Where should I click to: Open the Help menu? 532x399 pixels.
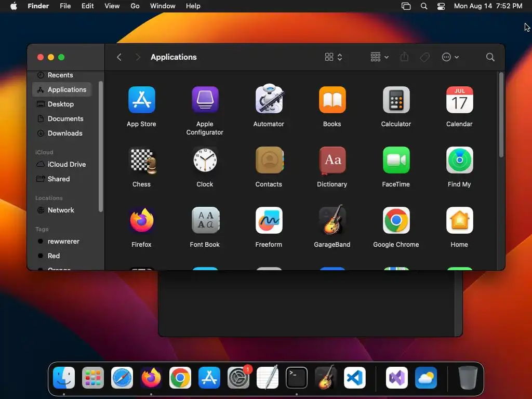tap(193, 6)
